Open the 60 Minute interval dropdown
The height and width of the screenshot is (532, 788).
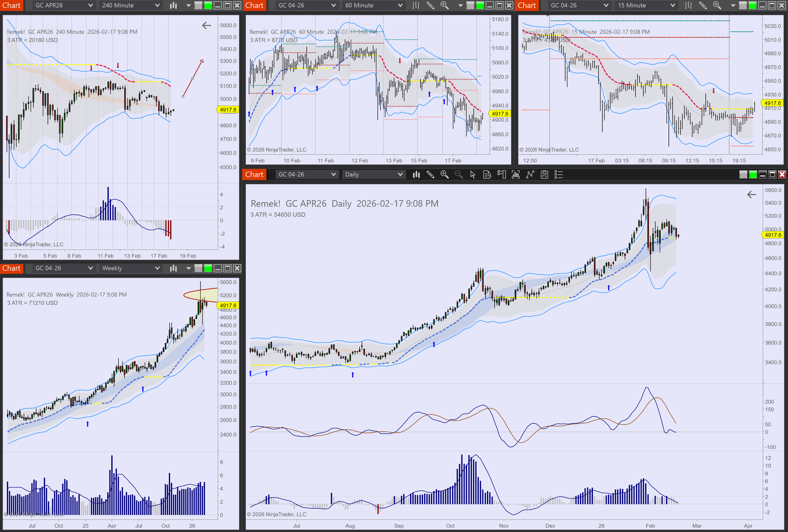click(x=373, y=5)
